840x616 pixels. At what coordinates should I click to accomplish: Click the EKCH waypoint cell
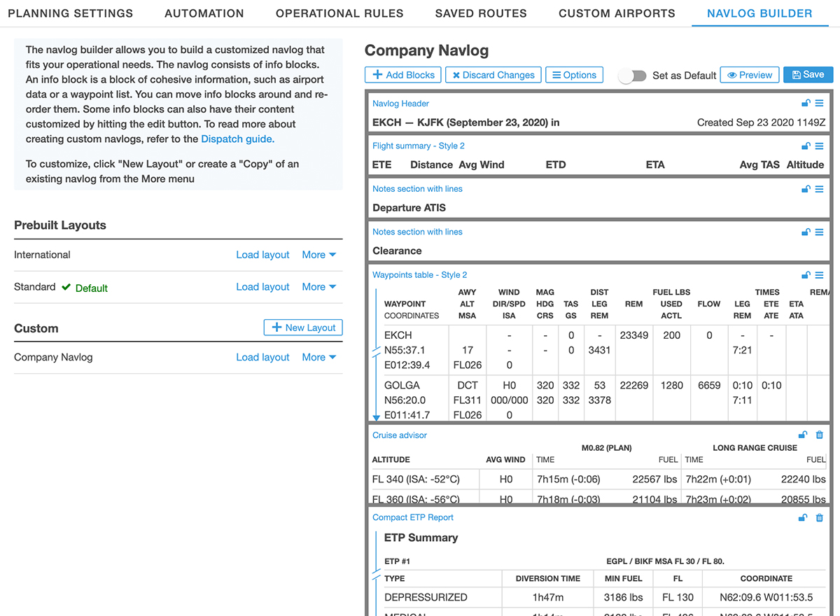tap(398, 335)
